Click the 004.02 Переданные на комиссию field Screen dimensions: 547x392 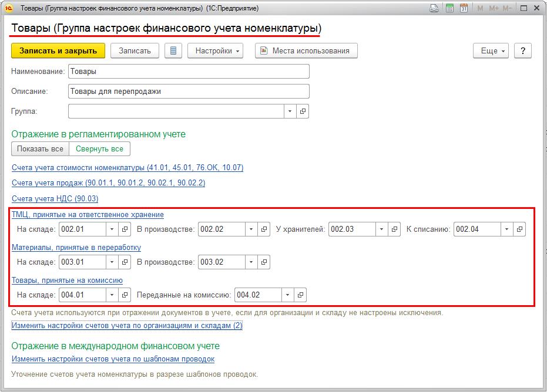(258, 295)
